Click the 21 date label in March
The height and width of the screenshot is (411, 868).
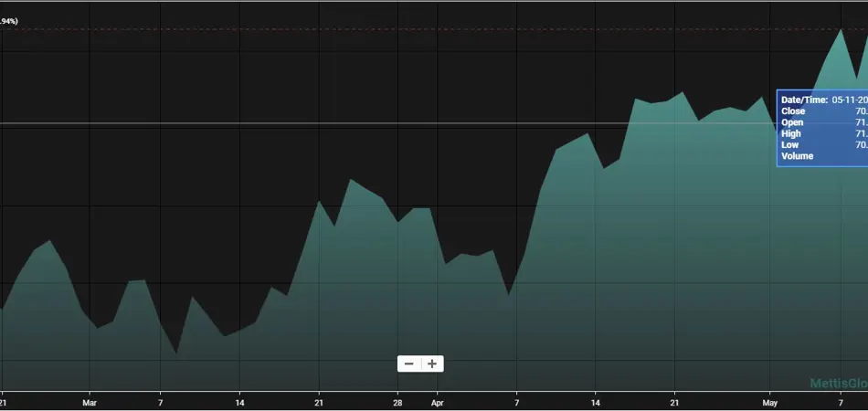[318, 401]
